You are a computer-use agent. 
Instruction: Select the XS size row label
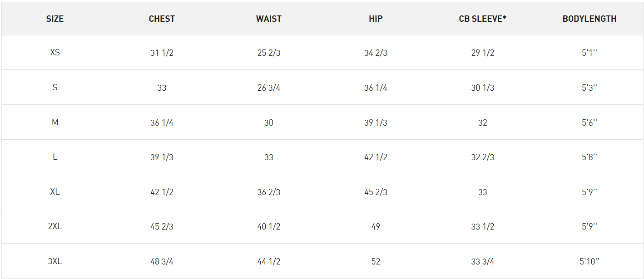tap(55, 53)
